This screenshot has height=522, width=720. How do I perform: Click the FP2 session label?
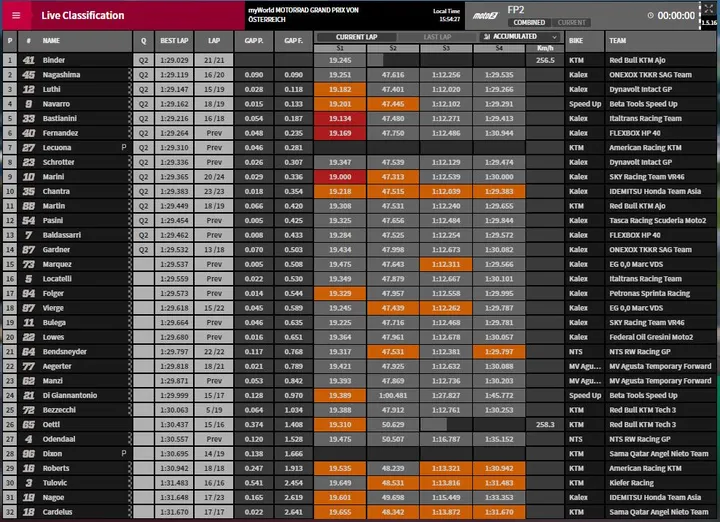click(516, 10)
